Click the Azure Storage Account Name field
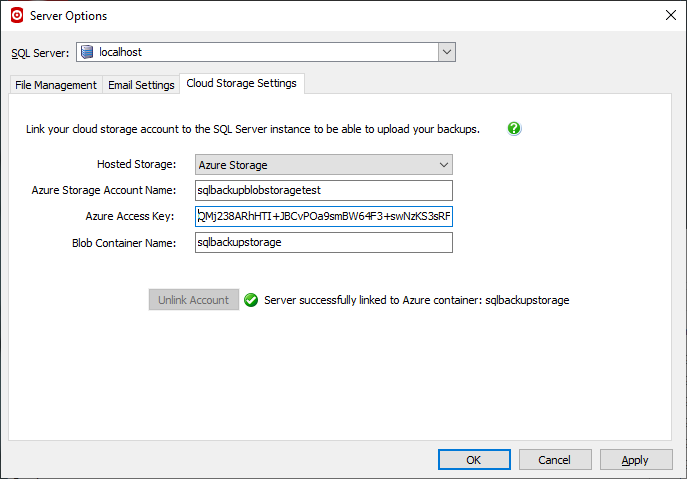Screen dimensions: 687x479 [x=323, y=190]
